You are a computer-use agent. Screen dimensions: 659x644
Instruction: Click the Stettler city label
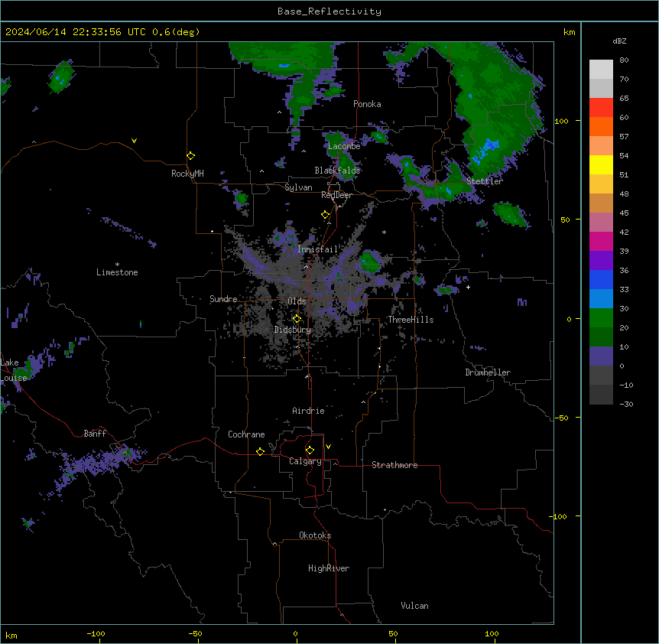click(x=485, y=181)
